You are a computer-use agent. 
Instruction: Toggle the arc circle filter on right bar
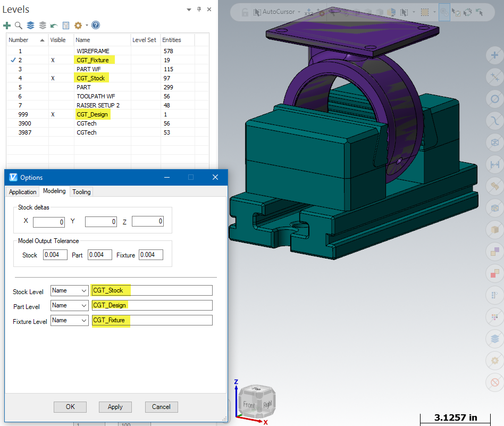494,99
